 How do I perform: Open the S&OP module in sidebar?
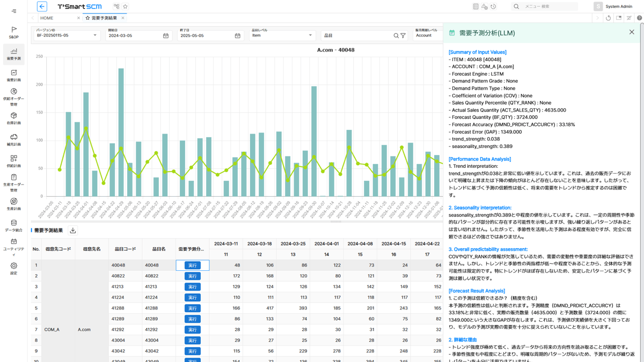click(14, 32)
